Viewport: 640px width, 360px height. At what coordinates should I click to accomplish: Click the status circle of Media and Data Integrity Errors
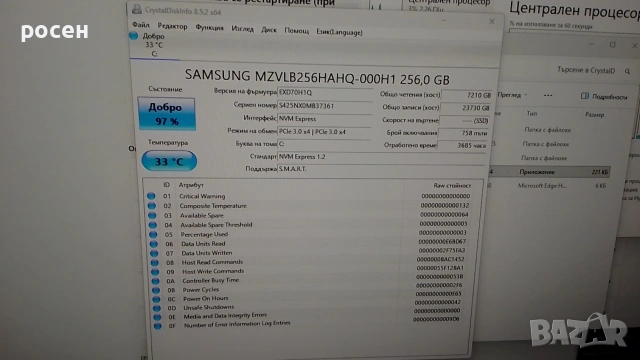click(157, 317)
